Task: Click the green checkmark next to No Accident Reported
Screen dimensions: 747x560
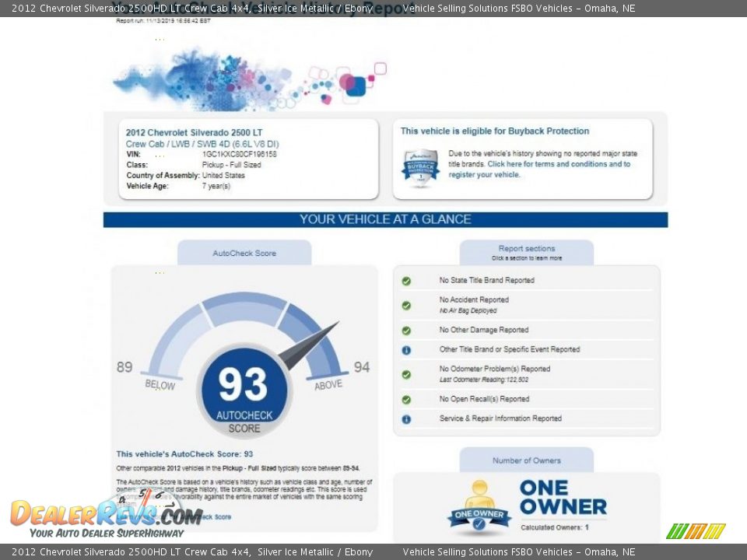Action: 406,305
